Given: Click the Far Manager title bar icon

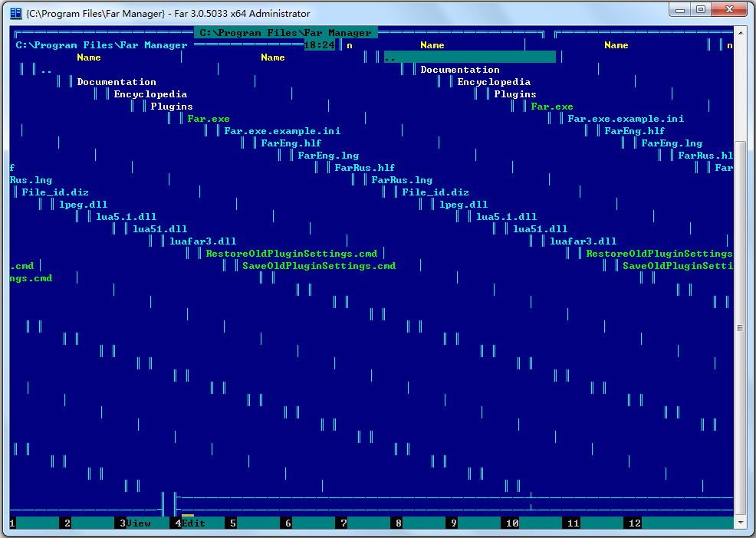Looking at the screenshot, I should (x=15, y=13).
